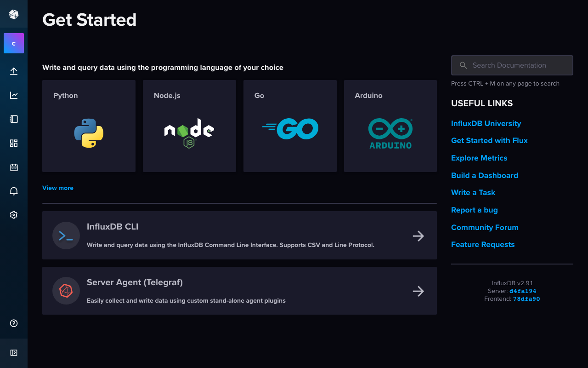Open Write a Task link
This screenshot has width=588, height=368.
pos(473,193)
